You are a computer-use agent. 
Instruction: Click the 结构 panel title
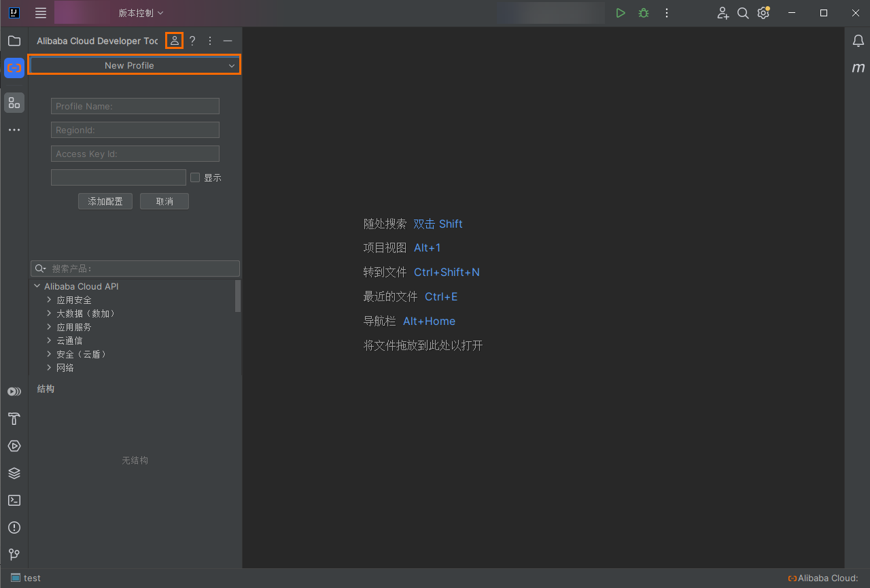[x=46, y=389]
